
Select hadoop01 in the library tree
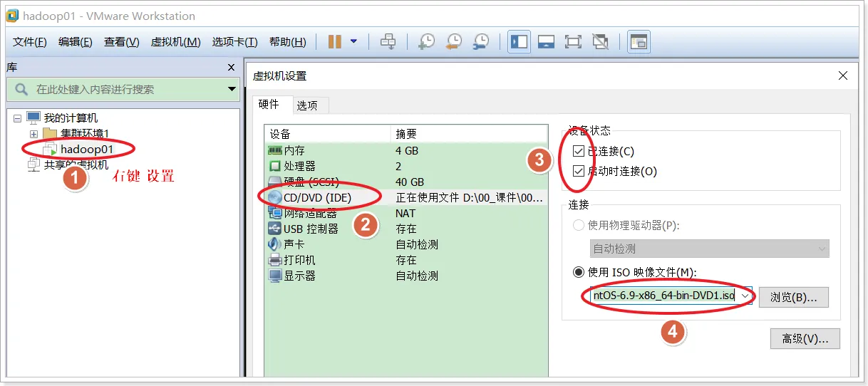click(87, 149)
